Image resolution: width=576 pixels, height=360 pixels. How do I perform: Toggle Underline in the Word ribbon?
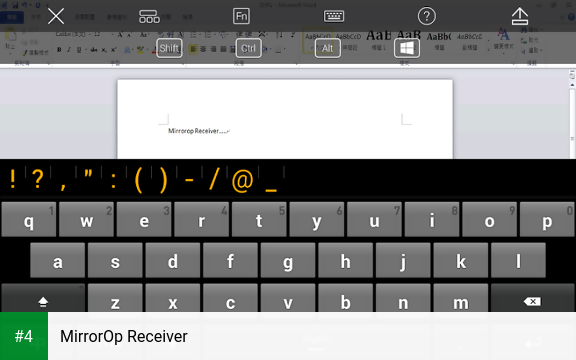[79, 50]
